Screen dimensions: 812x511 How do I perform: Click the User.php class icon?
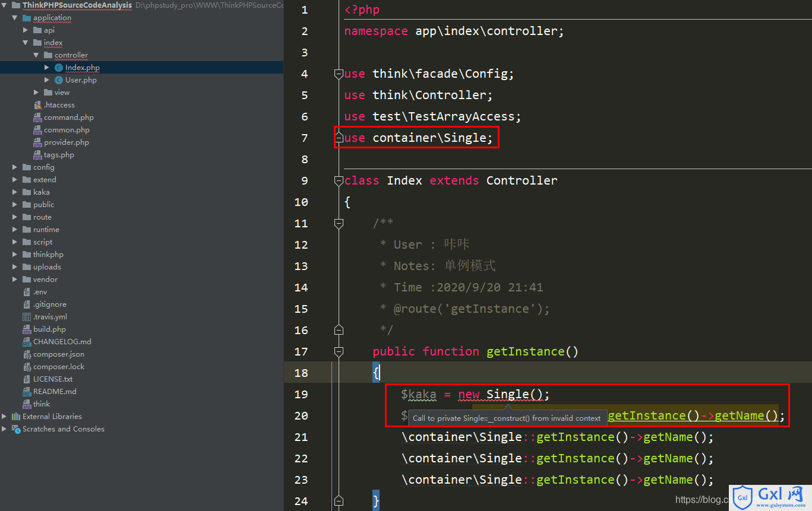[x=58, y=80]
